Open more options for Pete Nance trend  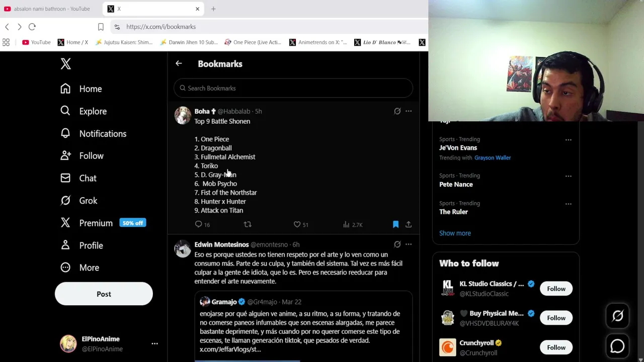click(x=568, y=176)
